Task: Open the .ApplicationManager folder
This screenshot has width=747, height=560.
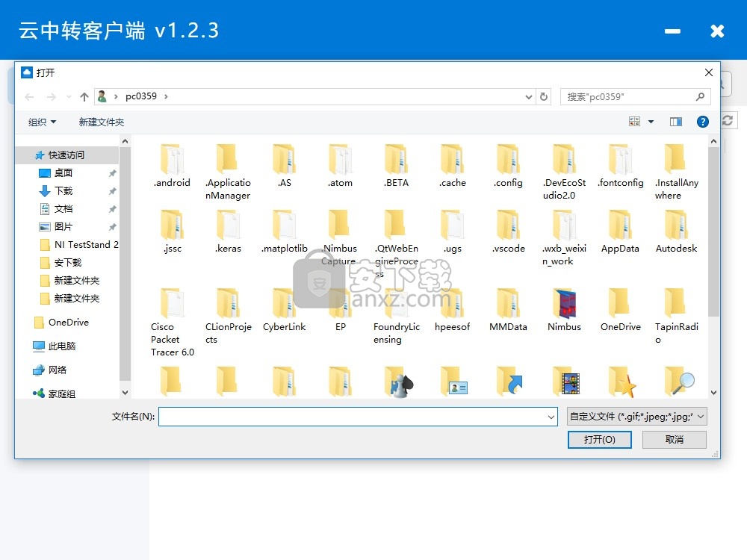Action: [228, 172]
